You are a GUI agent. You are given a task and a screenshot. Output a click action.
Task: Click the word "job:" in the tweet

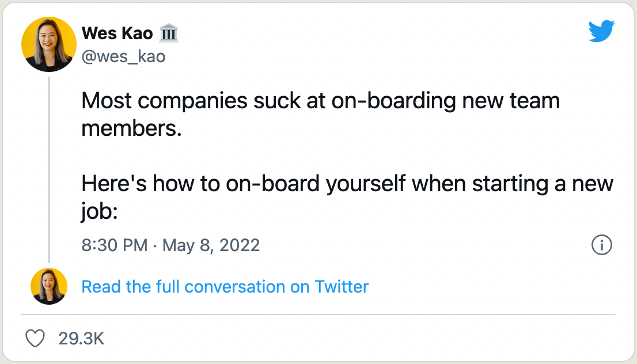[99, 212]
